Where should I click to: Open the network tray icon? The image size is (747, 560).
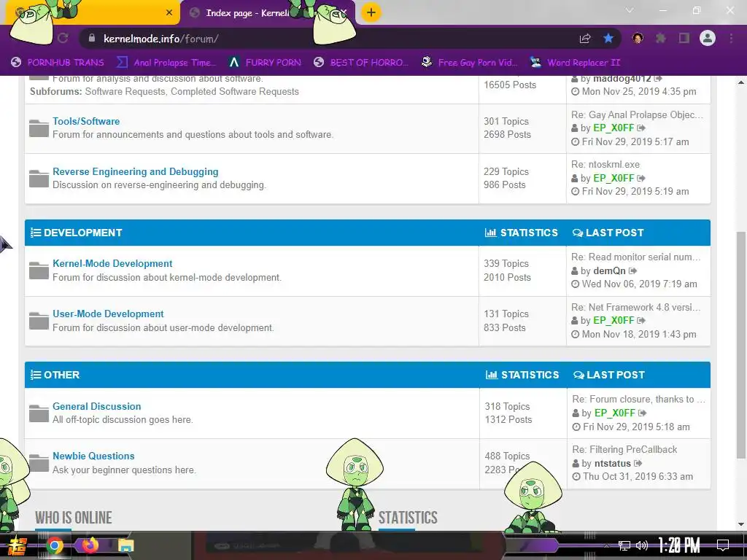pos(624,545)
